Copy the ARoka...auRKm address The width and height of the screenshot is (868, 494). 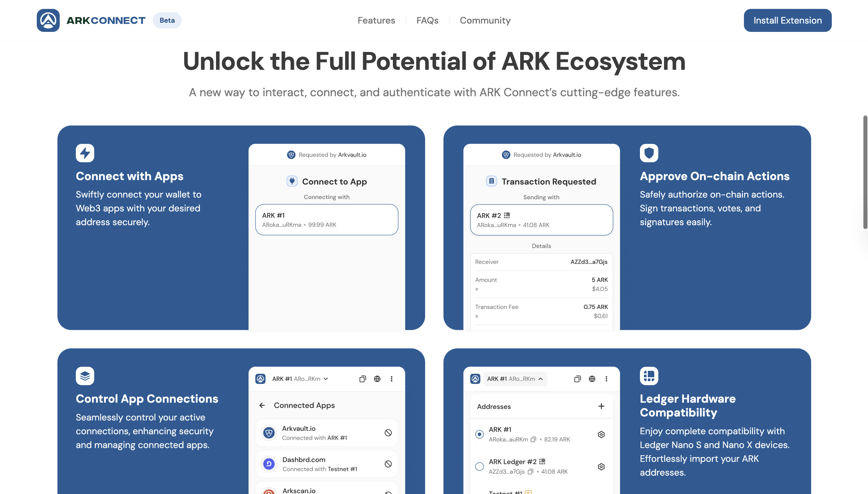tap(533, 439)
